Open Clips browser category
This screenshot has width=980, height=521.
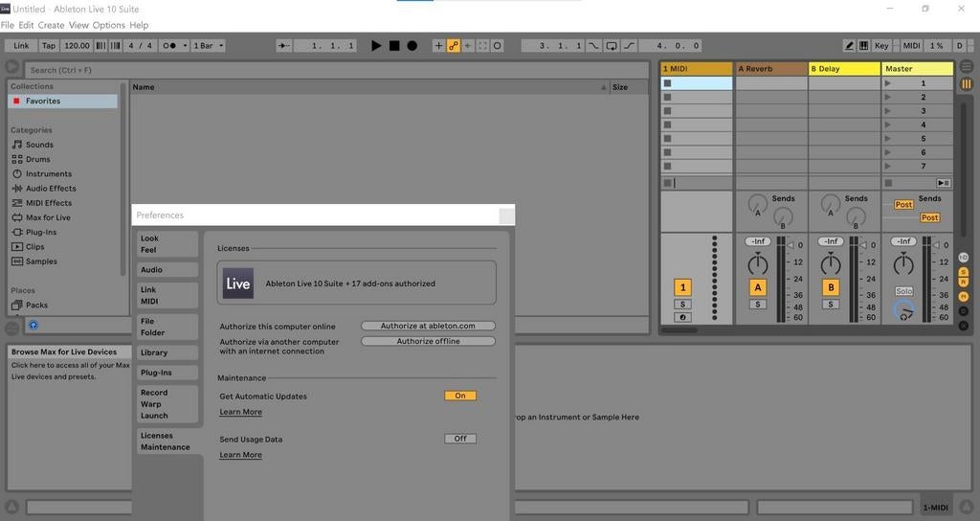(x=34, y=246)
